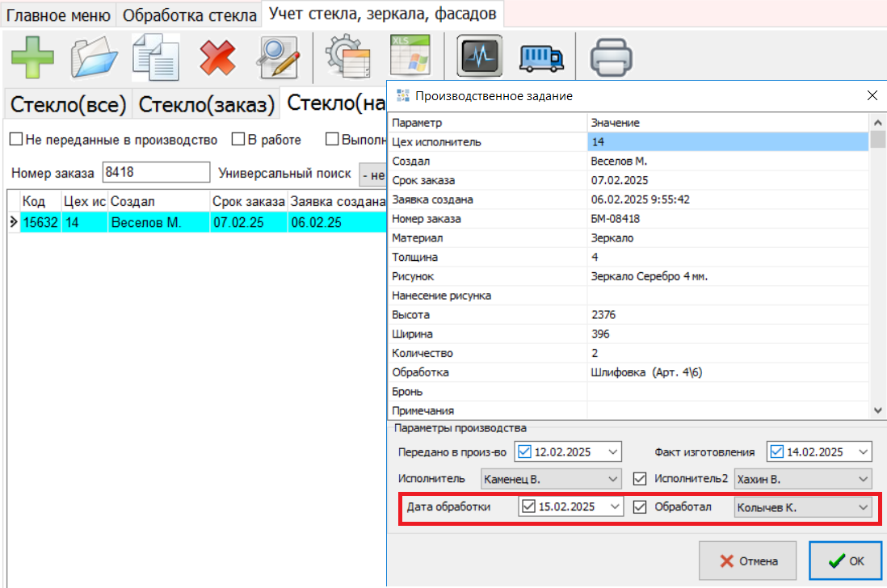The image size is (887, 588).
Task: Uncheck the 'Исполнитель2' checkbox
Action: pyautogui.click(x=640, y=479)
